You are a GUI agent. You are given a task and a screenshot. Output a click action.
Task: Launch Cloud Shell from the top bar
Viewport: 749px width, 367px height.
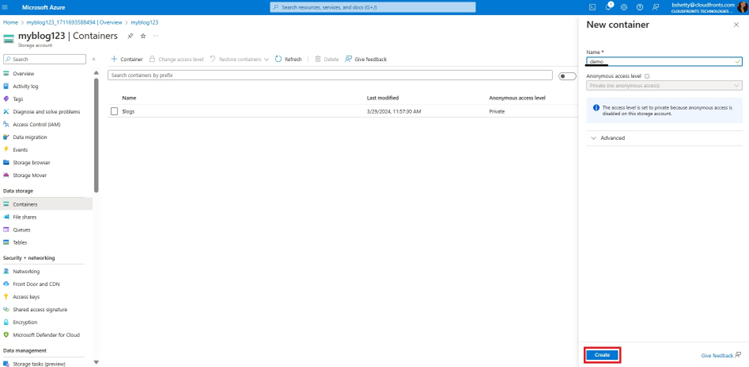point(592,7)
